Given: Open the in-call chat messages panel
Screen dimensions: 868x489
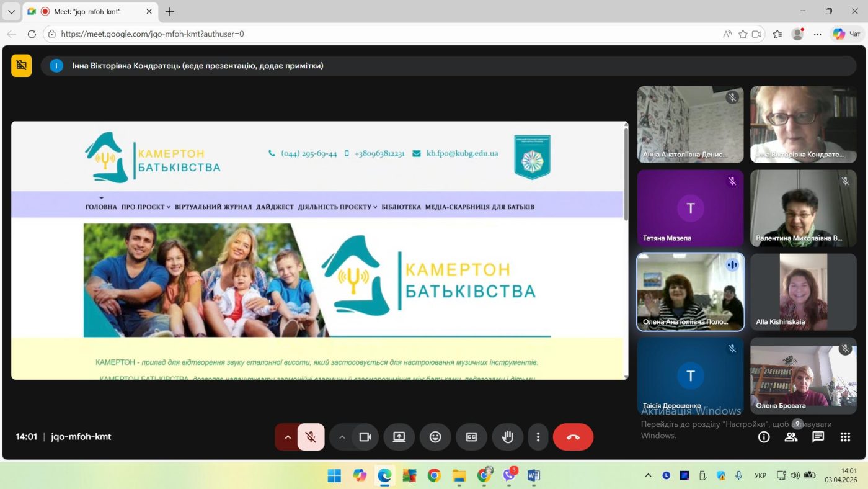Looking at the screenshot, I should point(818,437).
